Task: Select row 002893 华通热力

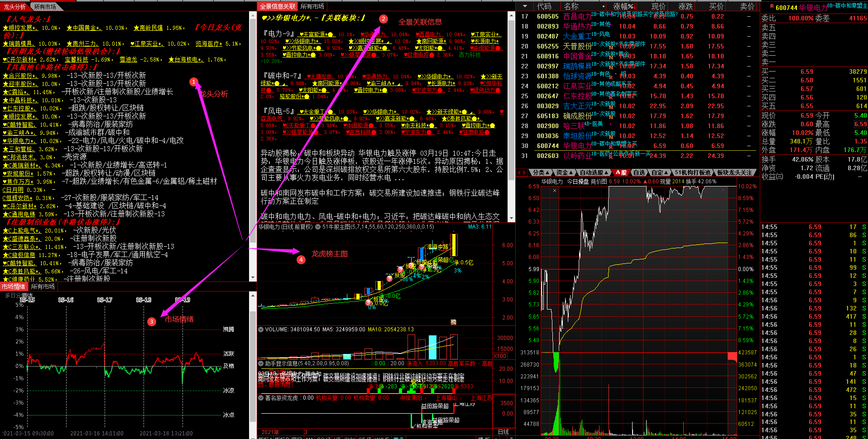Action: (638, 26)
